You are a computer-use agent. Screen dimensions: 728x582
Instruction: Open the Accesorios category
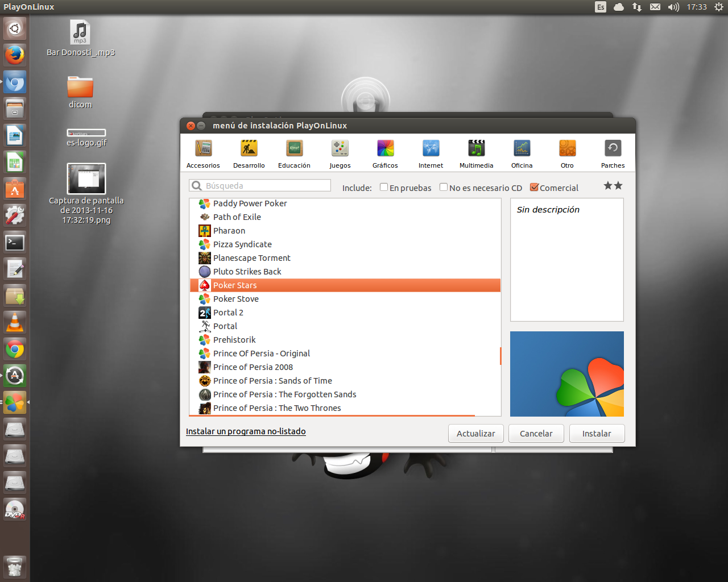(x=203, y=154)
